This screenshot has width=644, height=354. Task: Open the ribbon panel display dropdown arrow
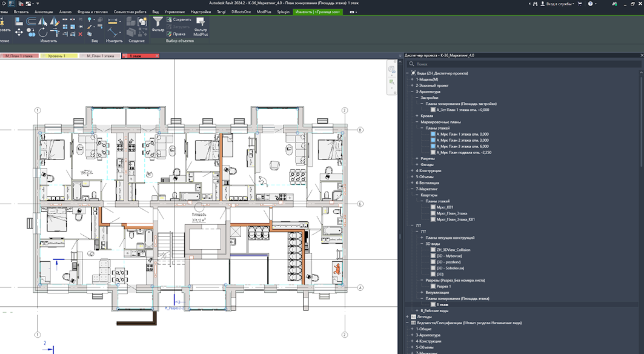pyautogui.click(x=356, y=12)
